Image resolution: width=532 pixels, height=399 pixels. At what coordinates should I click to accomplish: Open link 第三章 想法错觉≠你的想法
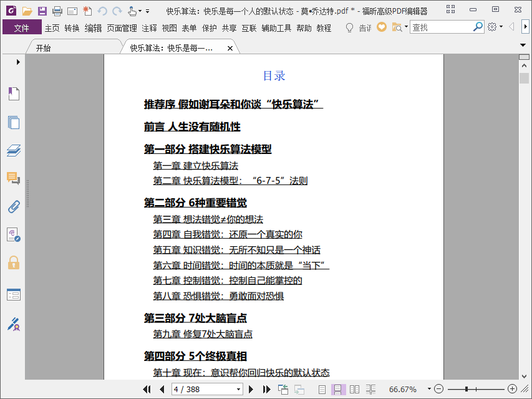[208, 219]
